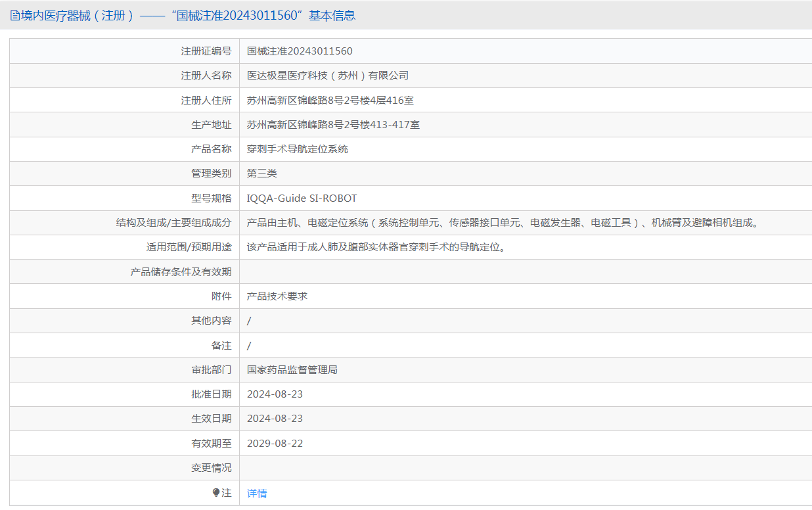This screenshot has width=812, height=510.
Task: Open the 详情 details link
Action: pos(257,493)
